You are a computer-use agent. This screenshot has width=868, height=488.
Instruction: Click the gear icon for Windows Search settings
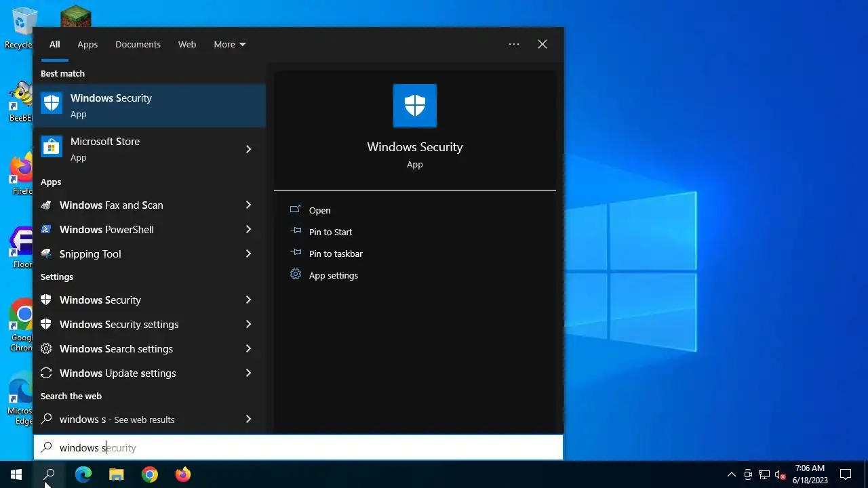(46, 349)
